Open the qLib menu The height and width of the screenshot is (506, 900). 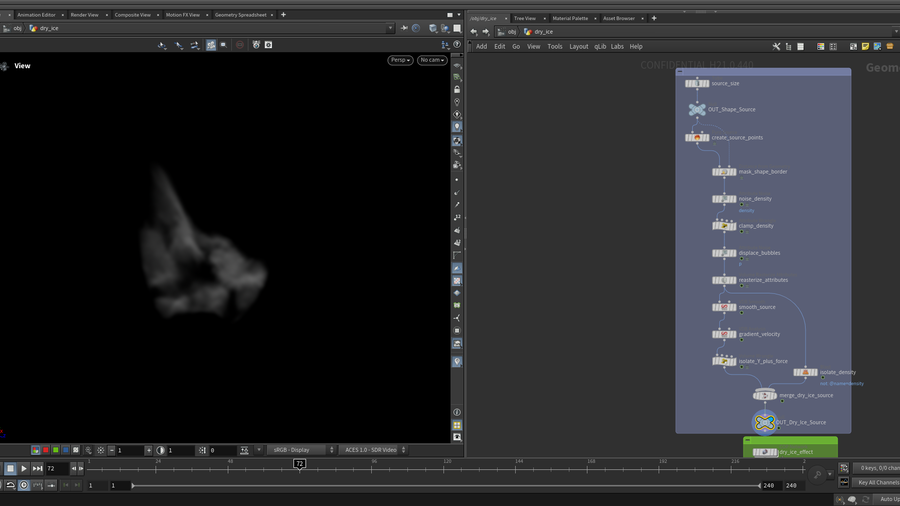600,46
